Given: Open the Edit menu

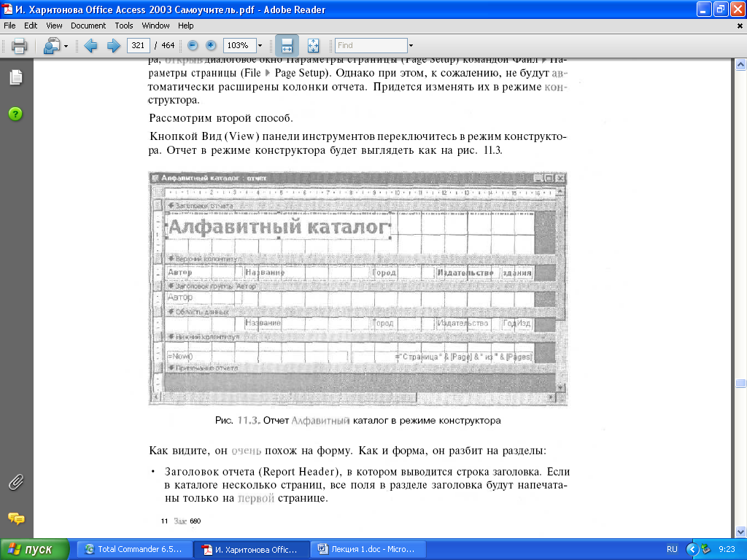Looking at the screenshot, I should (31, 26).
